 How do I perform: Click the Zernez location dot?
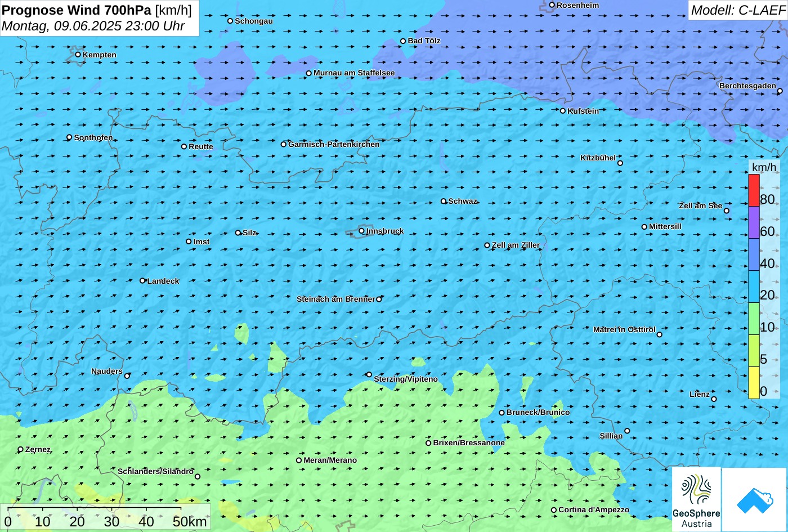(x=21, y=449)
